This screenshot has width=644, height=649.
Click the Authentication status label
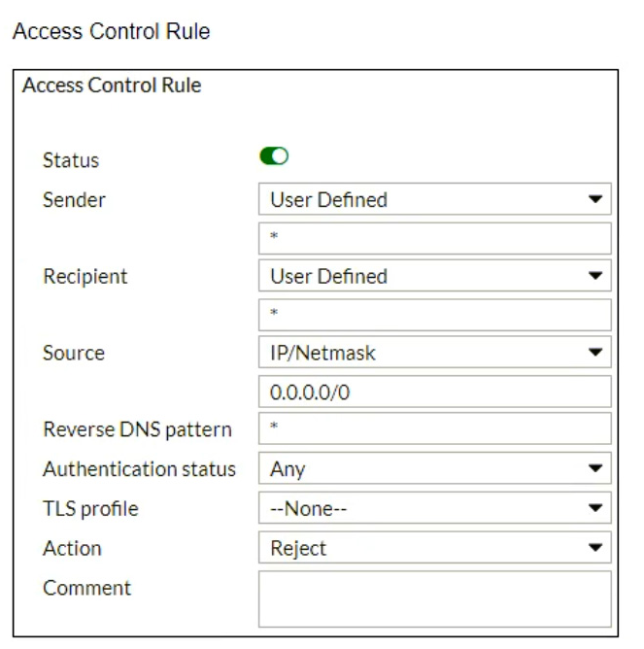coord(139,469)
